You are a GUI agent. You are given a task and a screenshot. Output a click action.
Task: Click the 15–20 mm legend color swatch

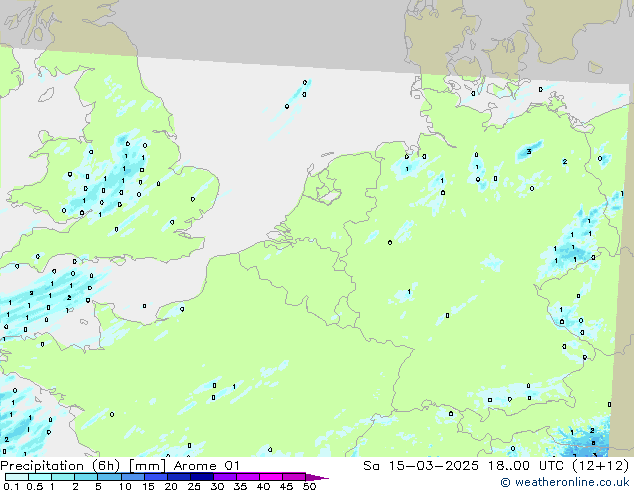click(156, 477)
